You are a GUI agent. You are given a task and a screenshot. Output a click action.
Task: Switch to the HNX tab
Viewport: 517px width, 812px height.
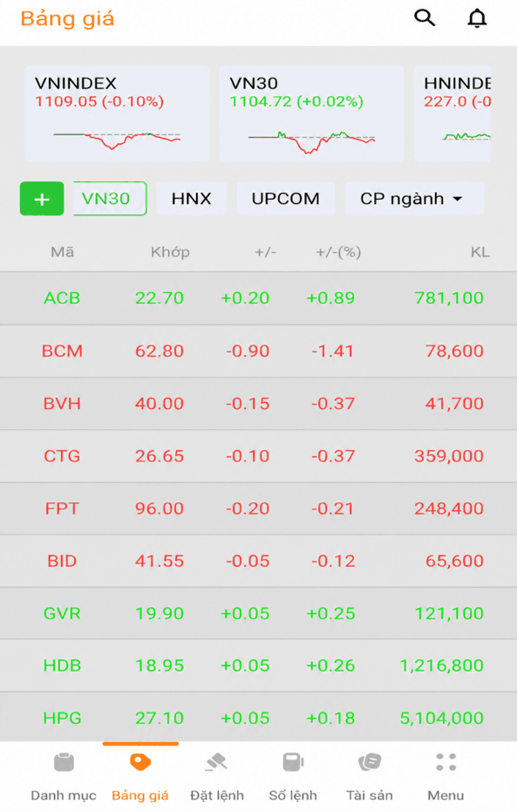tap(192, 198)
